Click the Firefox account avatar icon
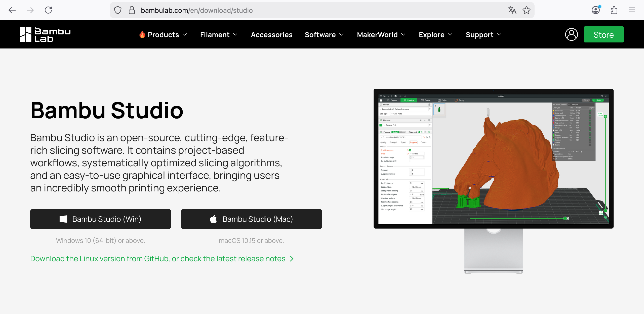 (596, 10)
